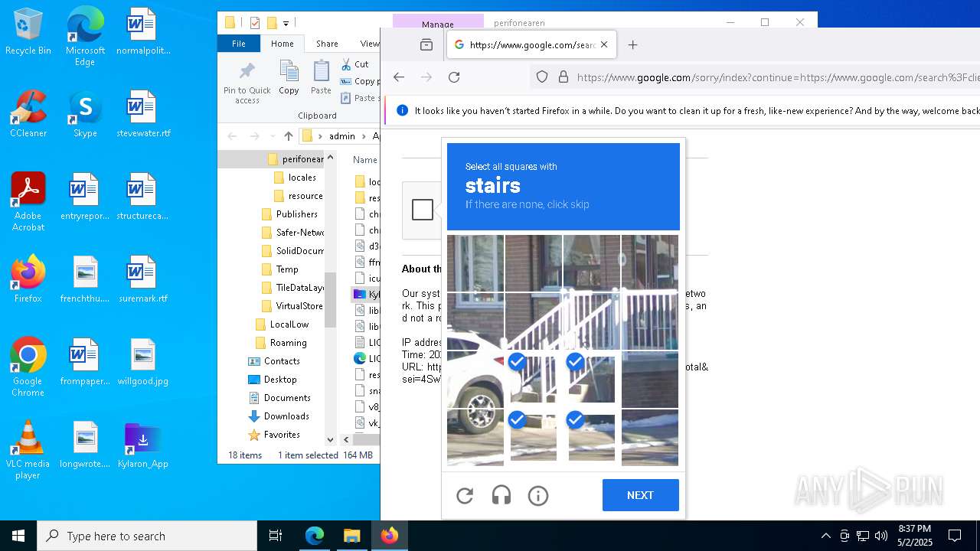980x551 pixels.
Task: Click Cut in Explorer ribbon
Action: click(x=355, y=64)
